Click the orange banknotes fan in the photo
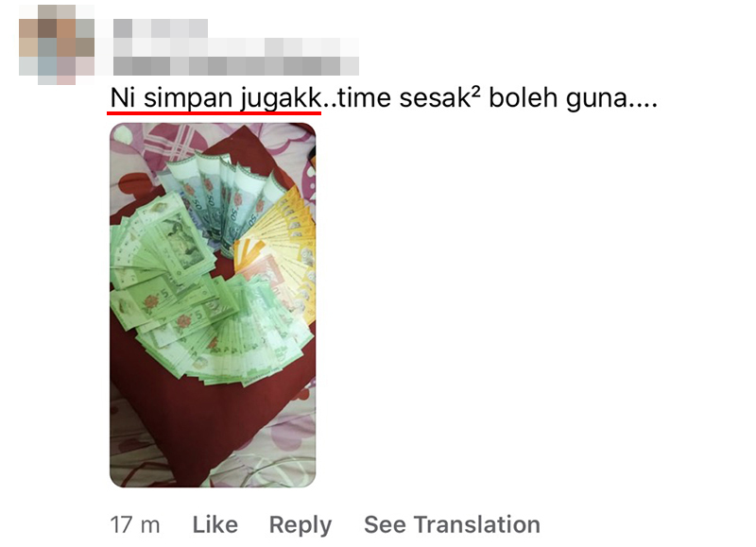Image resolution: width=756 pixels, height=547 pixels. tap(282, 241)
